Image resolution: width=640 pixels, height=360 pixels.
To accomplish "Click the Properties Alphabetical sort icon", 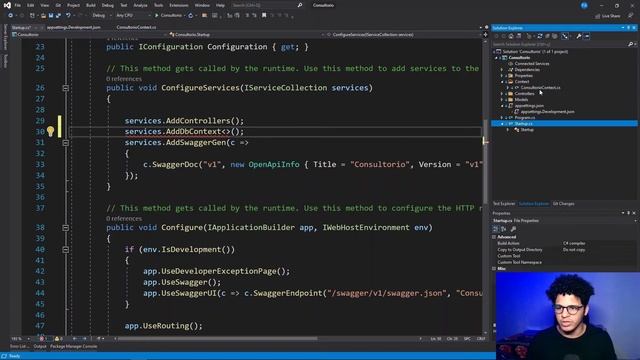I will 504,229.
